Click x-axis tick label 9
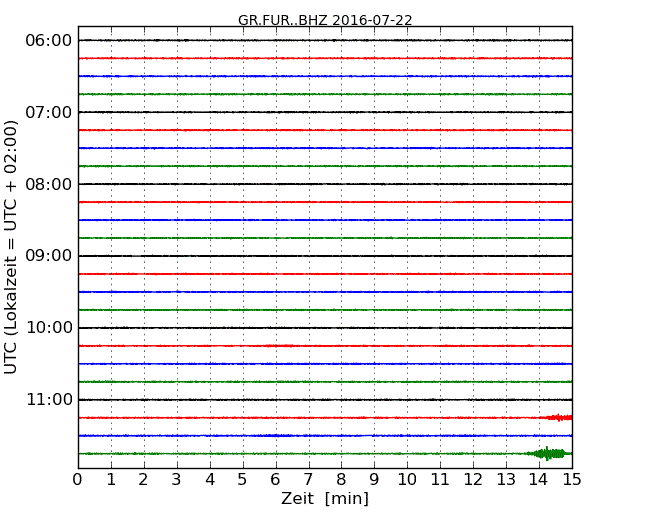The height and width of the screenshot is (520, 650). 374,480
